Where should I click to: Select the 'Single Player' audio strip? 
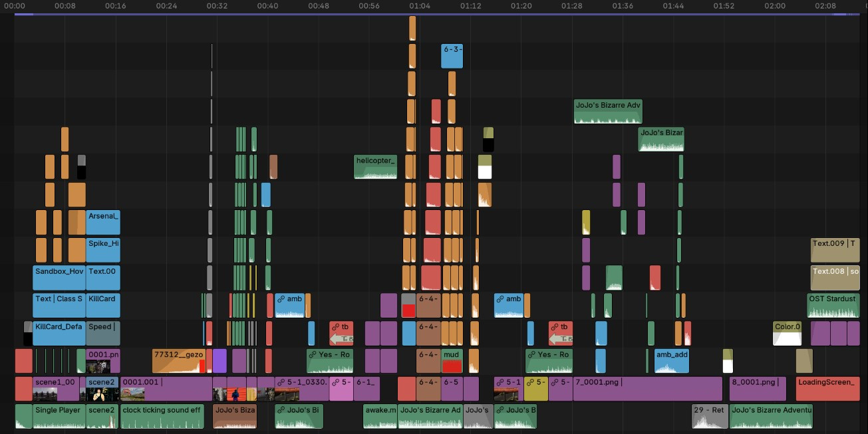point(59,417)
